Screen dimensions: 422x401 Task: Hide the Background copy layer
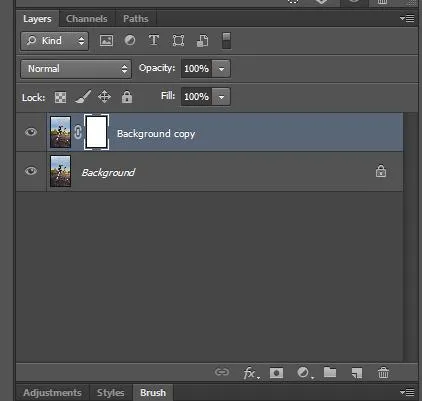click(x=31, y=132)
